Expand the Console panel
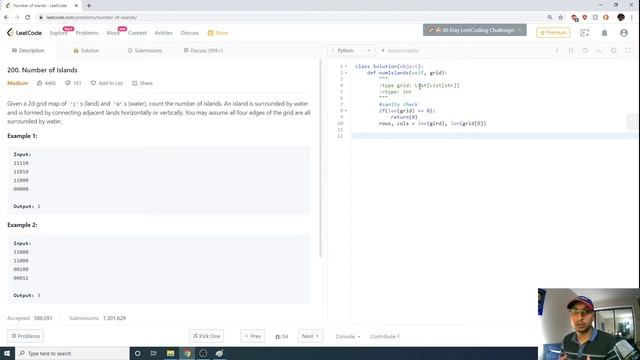Image resolution: width=640 pixels, height=360 pixels. pos(348,337)
